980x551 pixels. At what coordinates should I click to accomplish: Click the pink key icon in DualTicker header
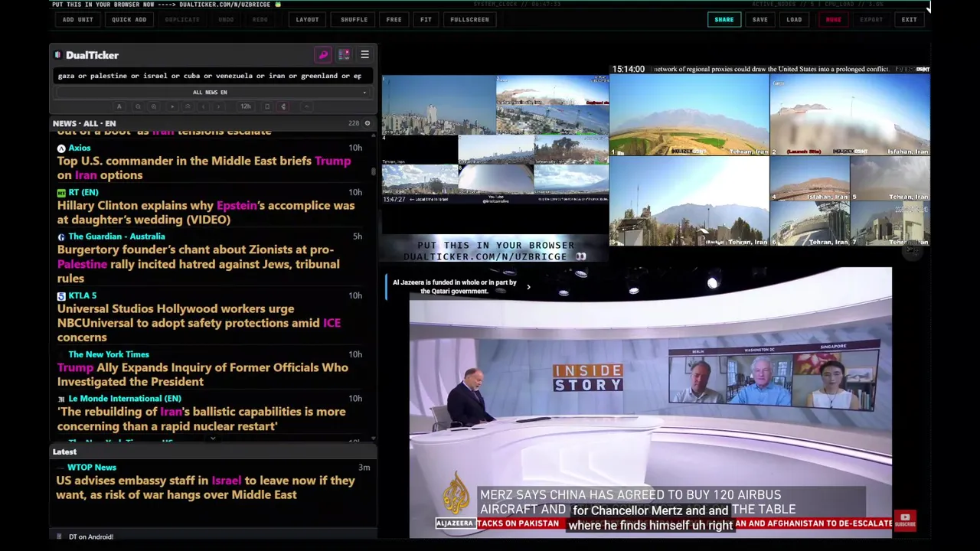323,55
